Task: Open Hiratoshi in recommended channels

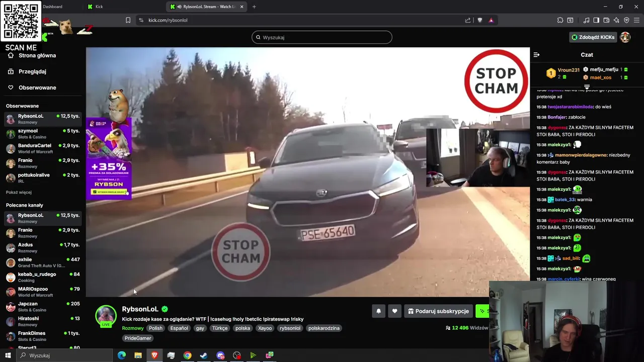Action: pos(43,322)
